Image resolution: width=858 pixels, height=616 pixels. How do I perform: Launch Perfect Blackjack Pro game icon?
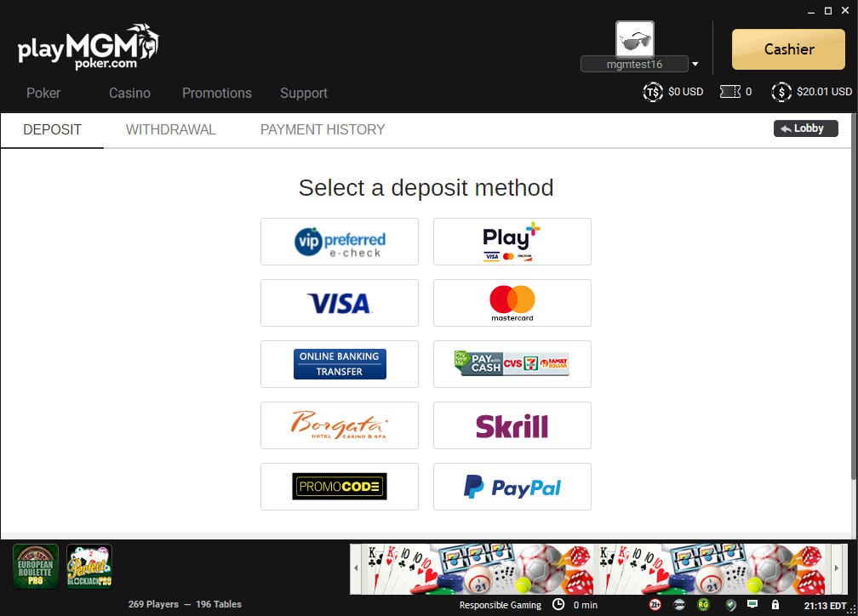(89, 566)
